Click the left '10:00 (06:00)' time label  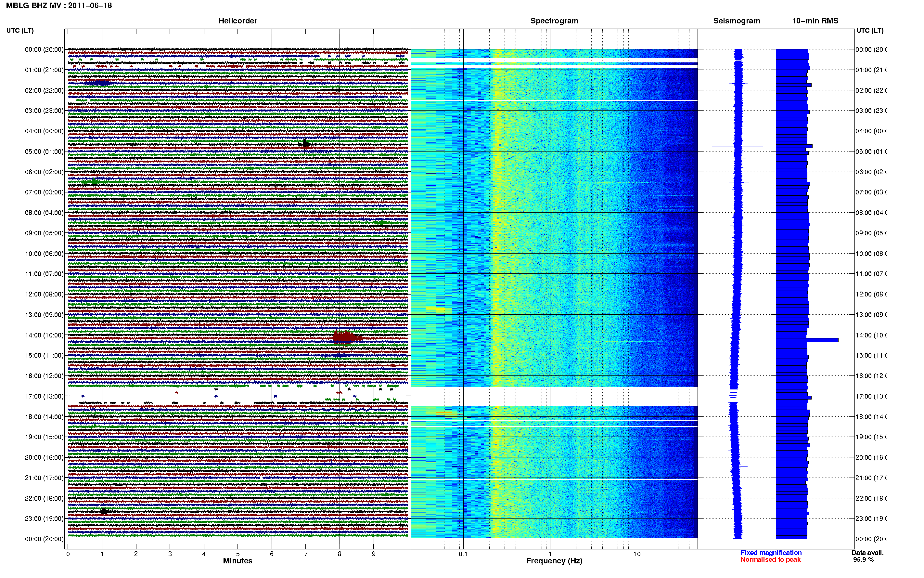point(44,254)
